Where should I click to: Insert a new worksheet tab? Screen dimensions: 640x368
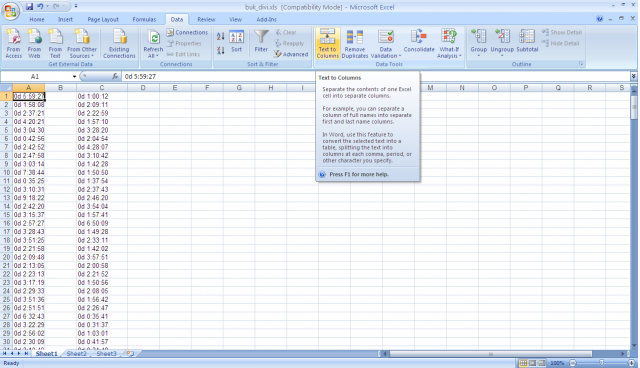(x=130, y=354)
